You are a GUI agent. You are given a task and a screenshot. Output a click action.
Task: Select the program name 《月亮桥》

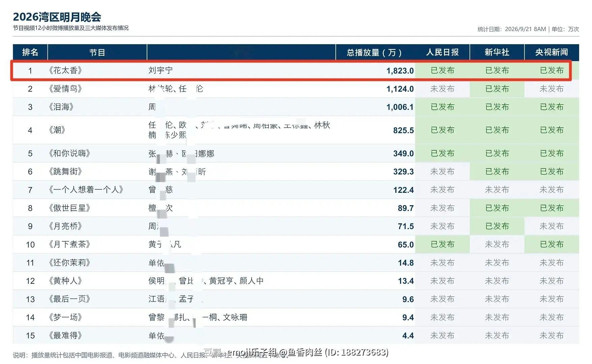[65, 226]
